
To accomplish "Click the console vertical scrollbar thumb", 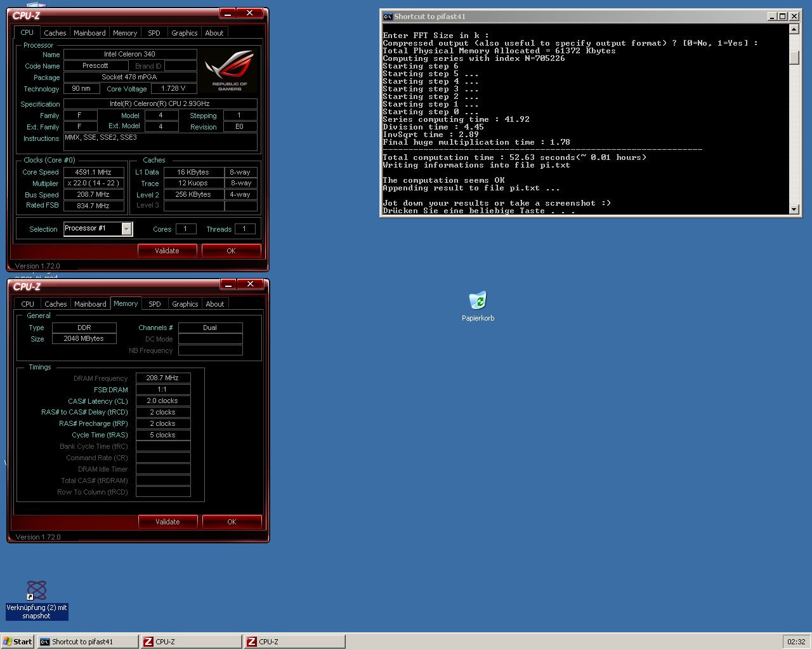I will [x=794, y=57].
